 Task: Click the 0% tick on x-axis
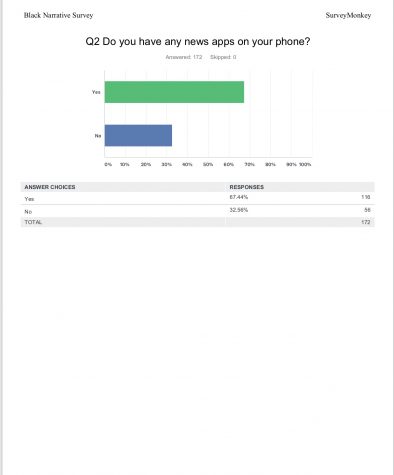pyautogui.click(x=108, y=164)
